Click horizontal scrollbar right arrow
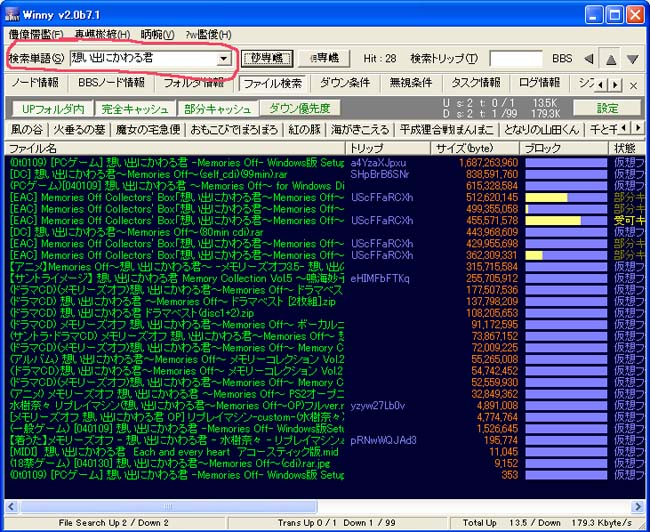The image size is (650, 532). [x=638, y=506]
